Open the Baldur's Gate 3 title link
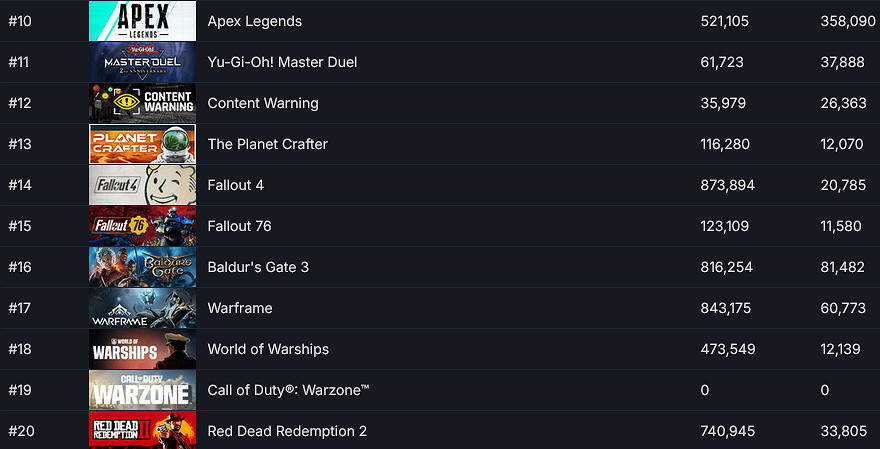 point(258,267)
